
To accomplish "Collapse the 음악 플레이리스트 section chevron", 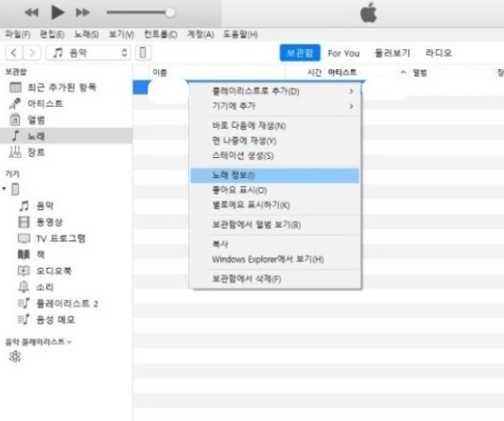I will 69,342.
